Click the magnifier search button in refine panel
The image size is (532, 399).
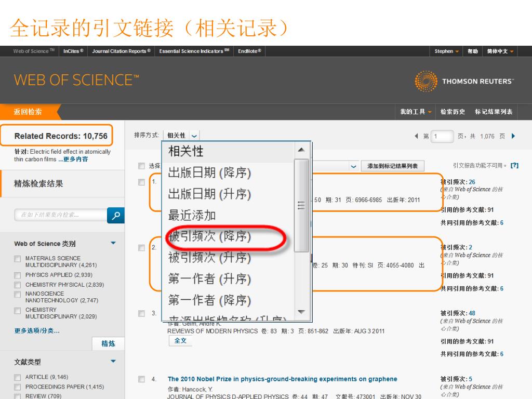coord(116,215)
